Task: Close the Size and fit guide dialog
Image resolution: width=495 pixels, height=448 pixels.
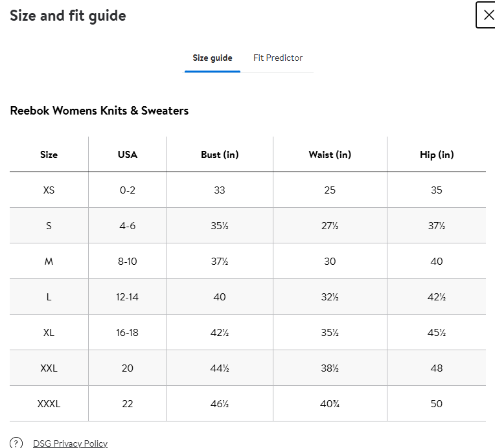Action: pos(488,16)
